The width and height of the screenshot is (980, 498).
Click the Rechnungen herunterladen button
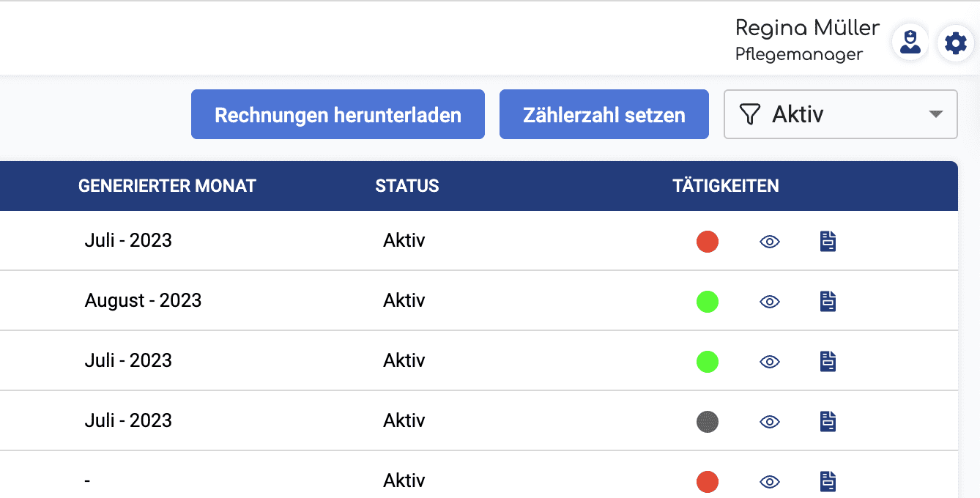(338, 114)
